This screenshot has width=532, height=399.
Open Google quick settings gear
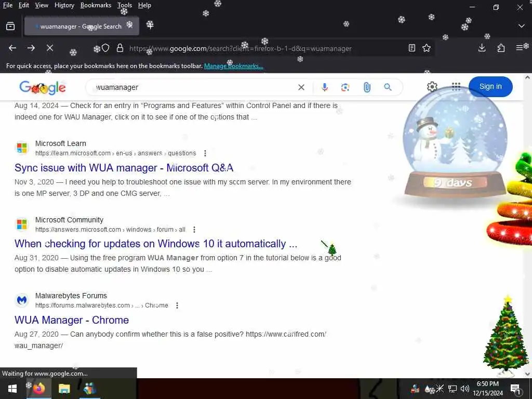pos(432,87)
